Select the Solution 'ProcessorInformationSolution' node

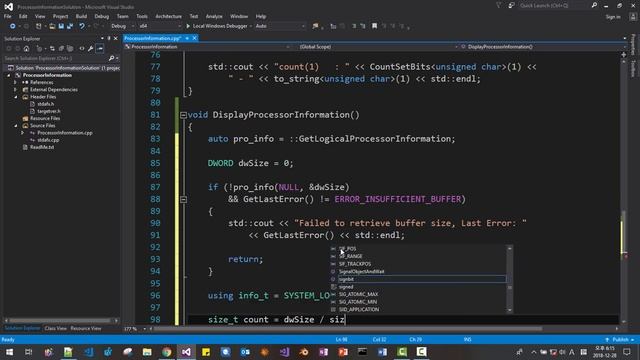64,68
